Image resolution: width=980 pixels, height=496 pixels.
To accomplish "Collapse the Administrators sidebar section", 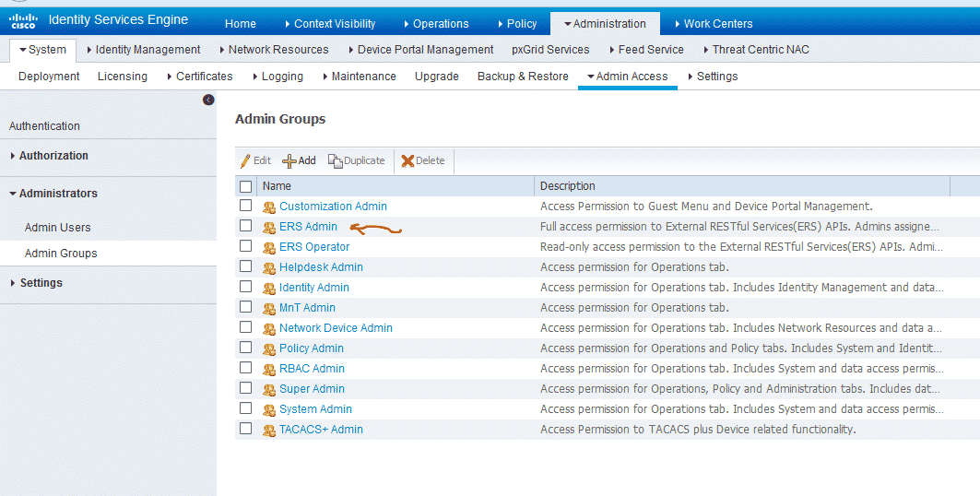I will pyautogui.click(x=53, y=193).
